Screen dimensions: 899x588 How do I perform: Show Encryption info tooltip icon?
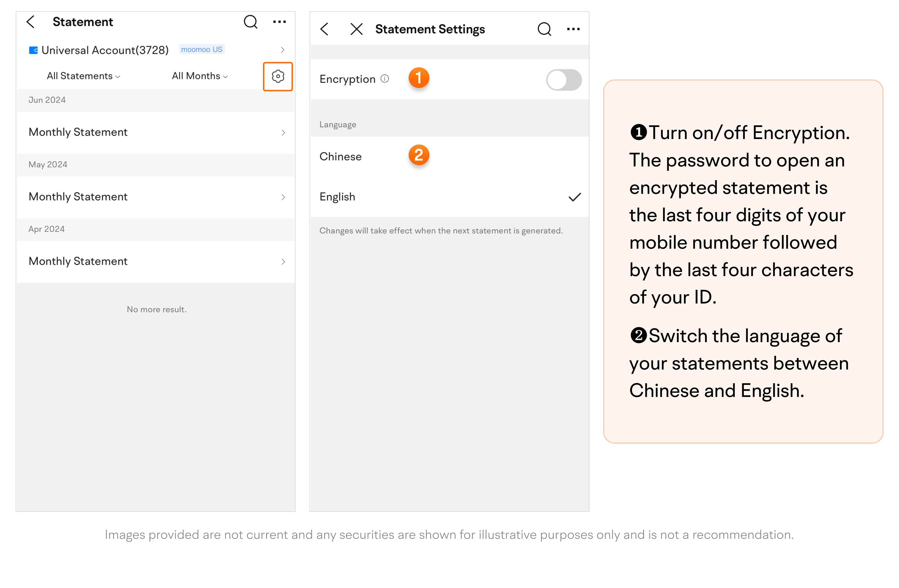[x=385, y=79]
